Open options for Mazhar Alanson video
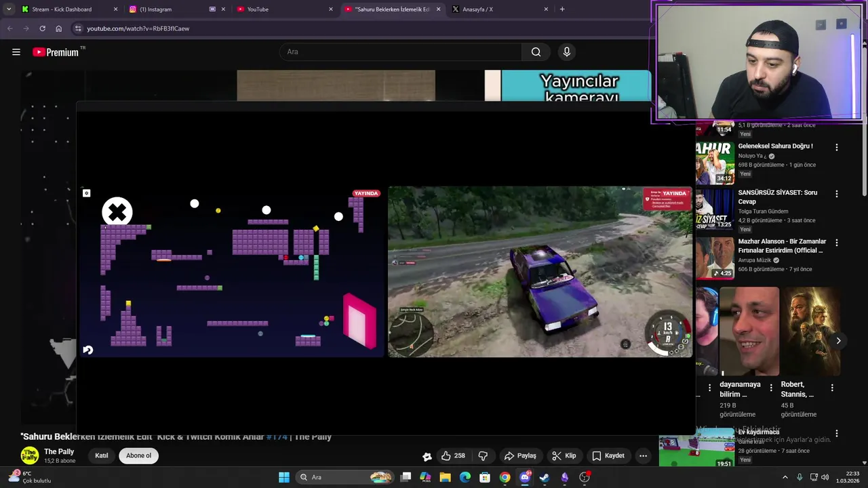 pos(837,243)
